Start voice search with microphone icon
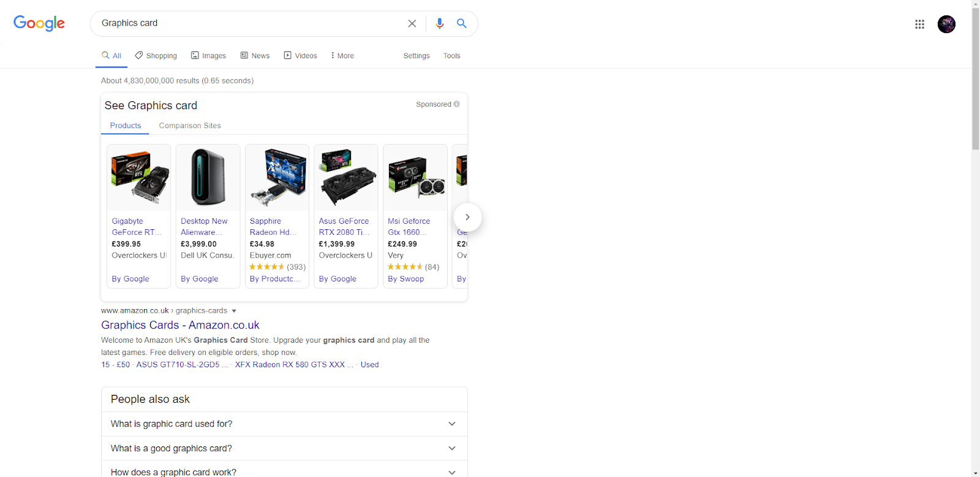980x477 pixels. 439,23
